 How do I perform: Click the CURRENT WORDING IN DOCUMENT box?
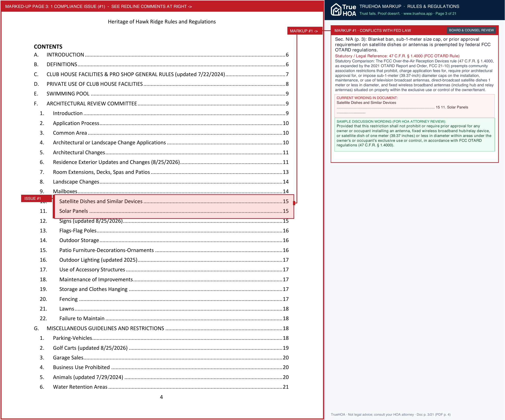(x=414, y=106)
